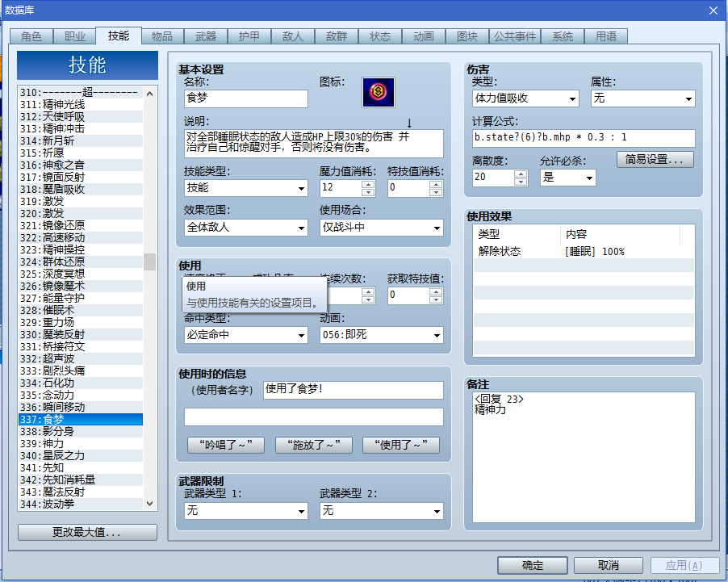Click the 更改最大值 button

[87, 532]
